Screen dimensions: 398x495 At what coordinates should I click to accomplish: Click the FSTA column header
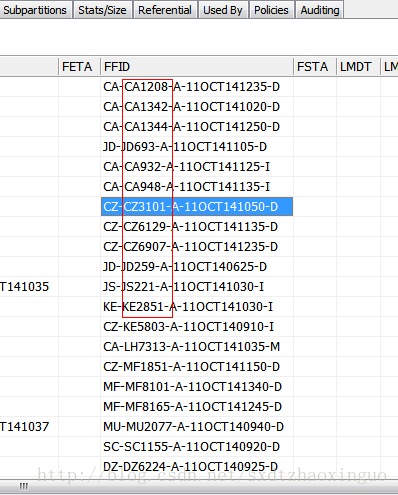click(315, 67)
